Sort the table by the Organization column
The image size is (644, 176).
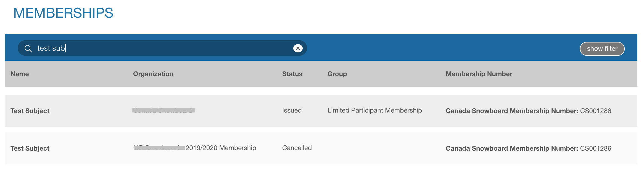pos(153,74)
